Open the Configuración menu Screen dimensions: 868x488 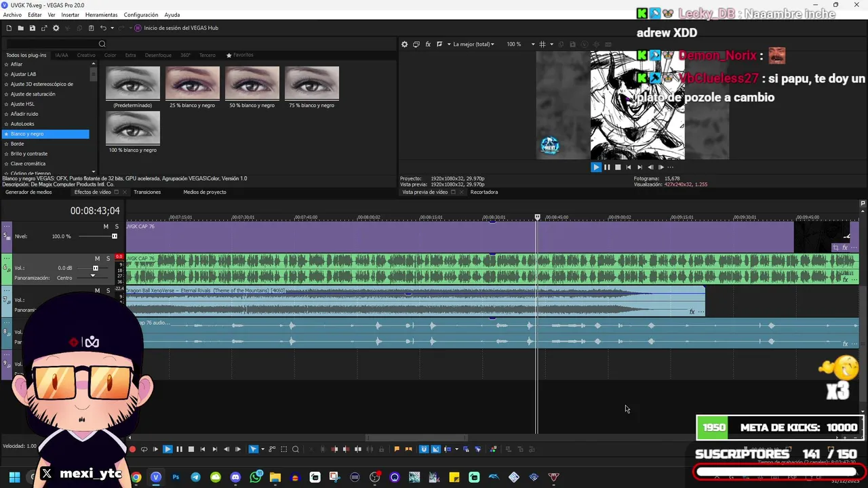141,15
